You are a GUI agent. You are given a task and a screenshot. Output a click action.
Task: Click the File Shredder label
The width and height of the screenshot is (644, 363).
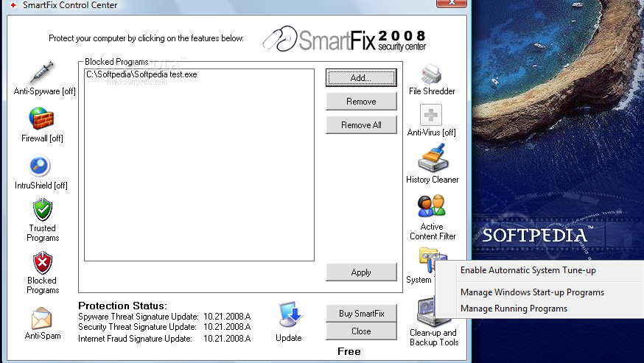432,91
